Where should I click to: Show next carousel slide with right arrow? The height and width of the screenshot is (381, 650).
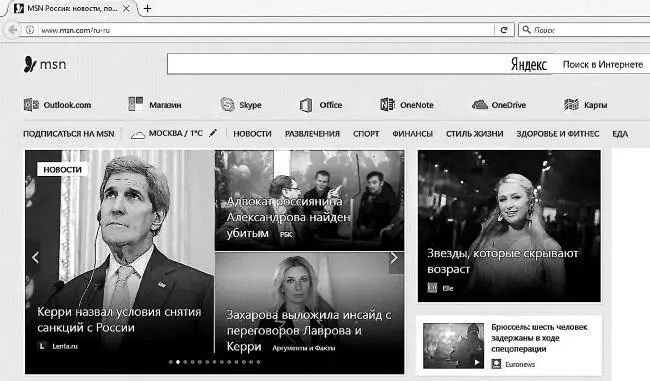point(394,258)
